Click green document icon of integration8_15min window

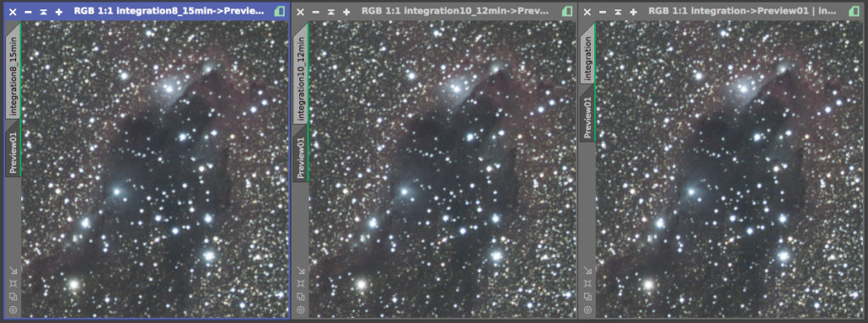pos(280,11)
